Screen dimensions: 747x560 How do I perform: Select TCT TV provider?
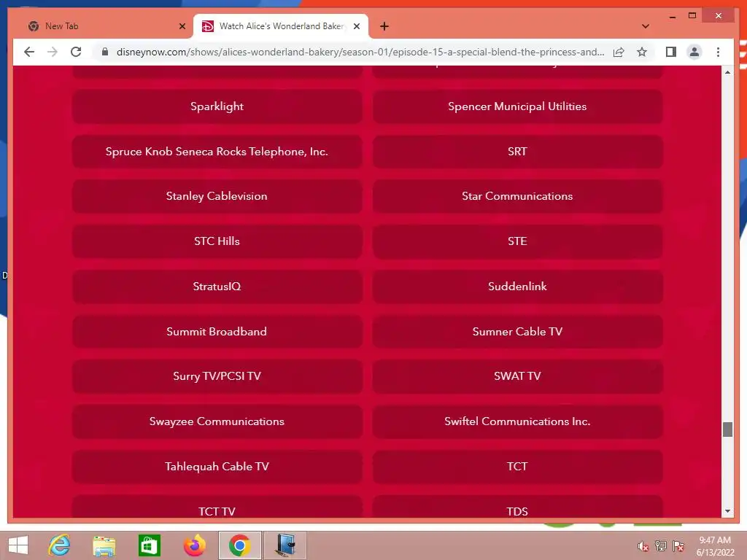[217, 507]
